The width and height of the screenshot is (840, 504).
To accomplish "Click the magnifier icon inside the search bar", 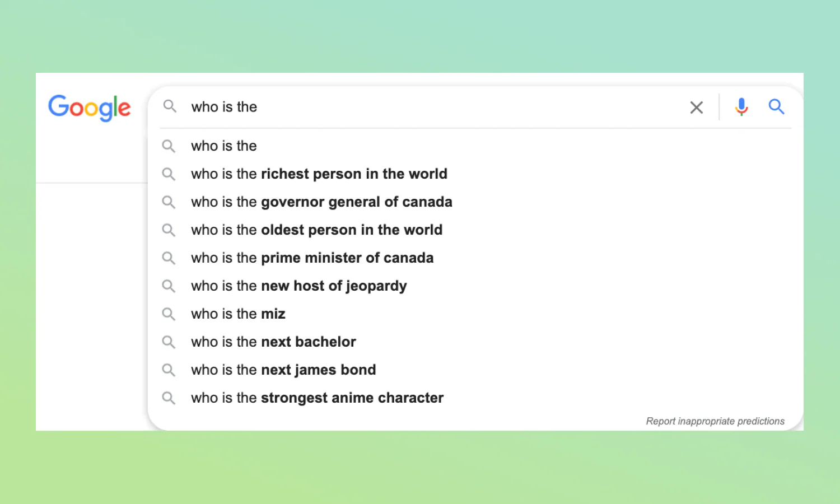I will (170, 106).
